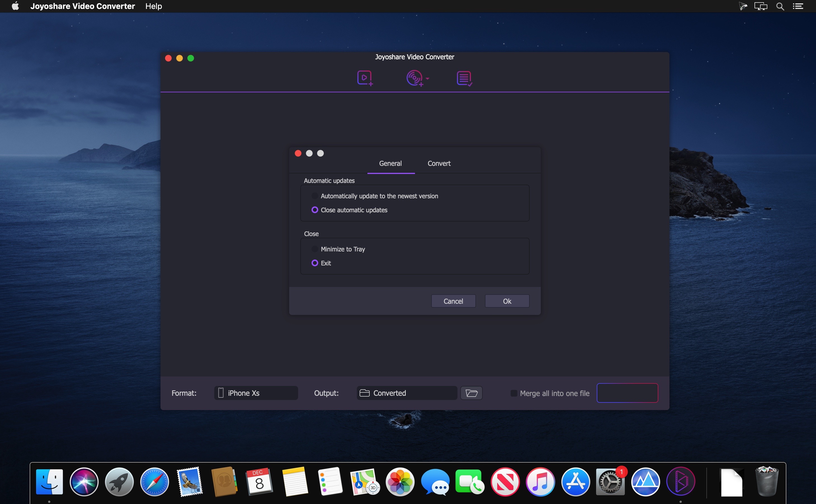816x504 pixels.
Task: Click the menu bar status icon left of the displays icon
Action: point(743,6)
